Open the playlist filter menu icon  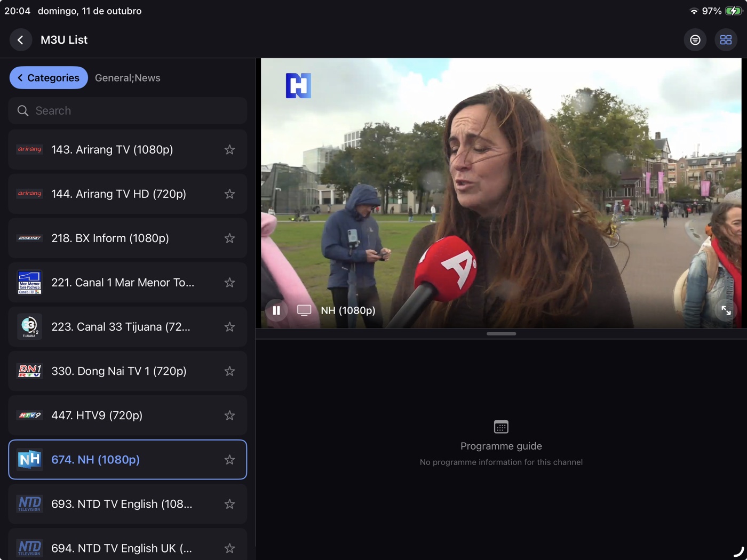tap(695, 40)
